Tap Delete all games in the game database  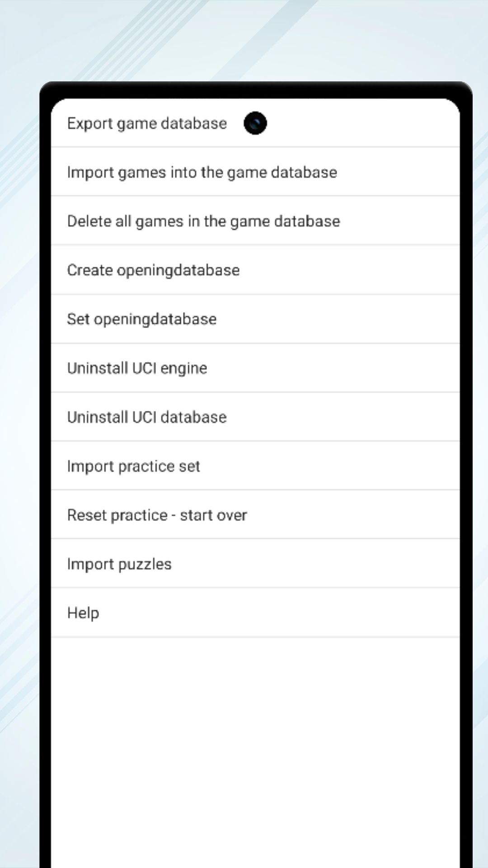tap(203, 221)
